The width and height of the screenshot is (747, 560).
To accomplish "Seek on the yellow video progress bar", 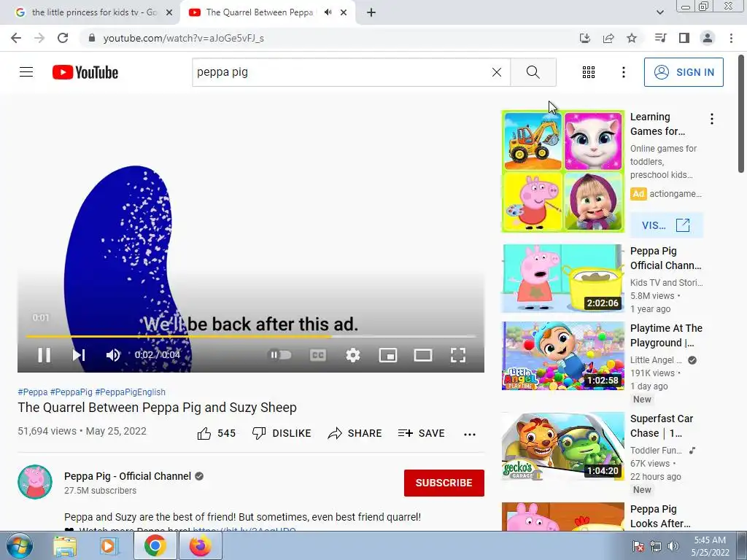I will pos(251,336).
